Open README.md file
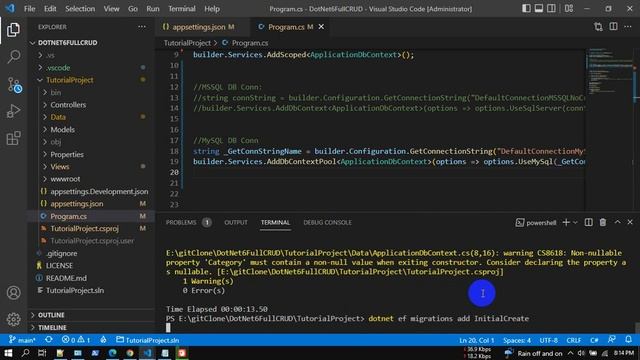This screenshot has height=360, width=640. [66, 278]
